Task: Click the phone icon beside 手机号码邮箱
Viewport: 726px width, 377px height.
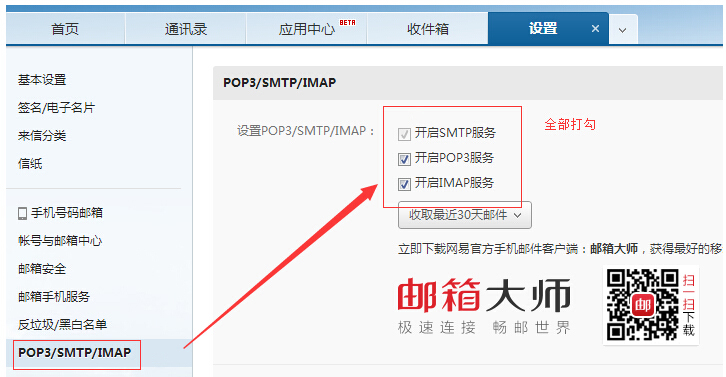Action: click(22, 214)
